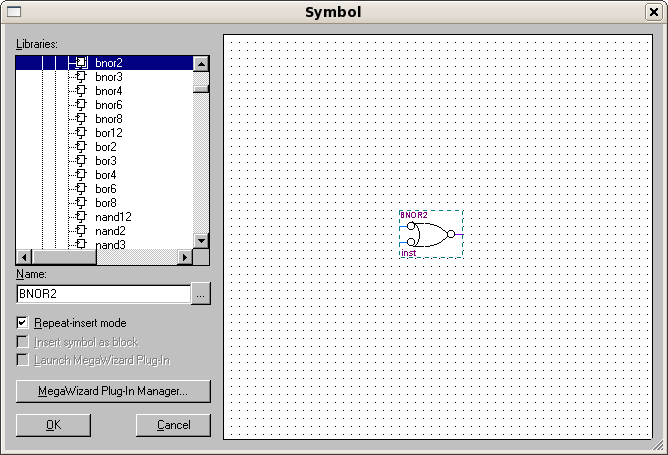Click the window menu icon in title bar
Image resolution: width=668 pixels, height=455 pixels.
(x=14, y=12)
